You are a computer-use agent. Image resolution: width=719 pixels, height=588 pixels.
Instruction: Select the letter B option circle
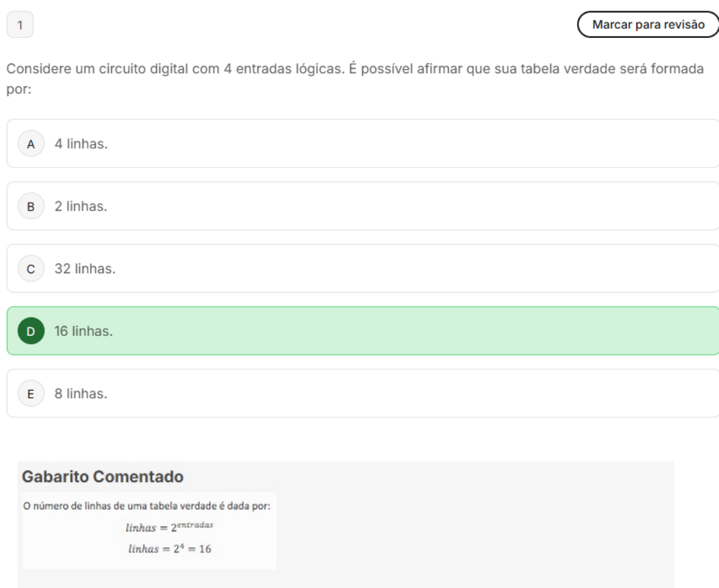[30, 207]
